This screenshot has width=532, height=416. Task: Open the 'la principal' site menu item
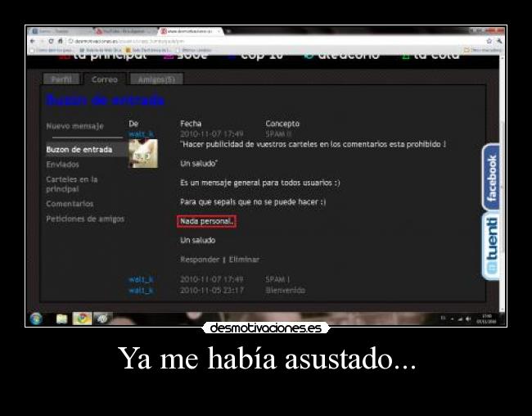103,57
